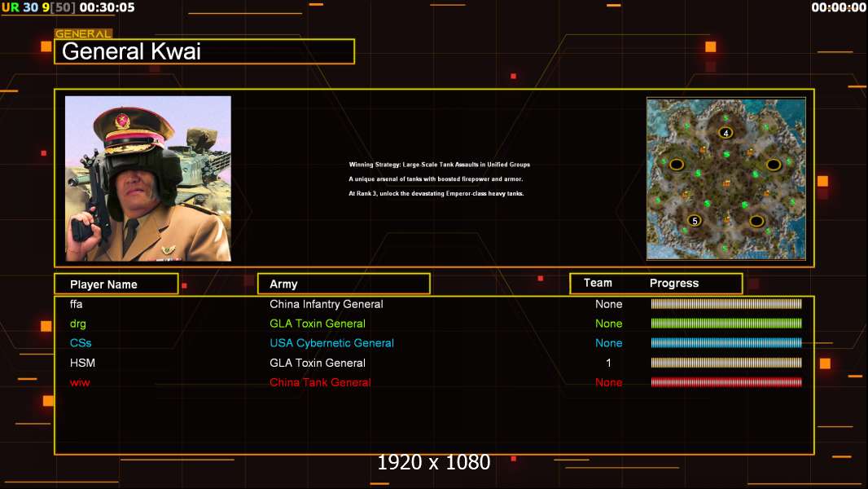Image resolution: width=868 pixels, height=489 pixels.
Task: Click HSM's GLA Toxin General army
Action: pos(318,363)
